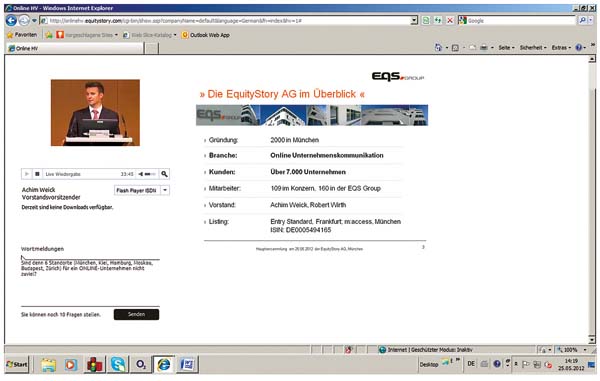Open the Seite menu
Image resolution: width=600 pixels, height=381 pixels.
(x=506, y=47)
